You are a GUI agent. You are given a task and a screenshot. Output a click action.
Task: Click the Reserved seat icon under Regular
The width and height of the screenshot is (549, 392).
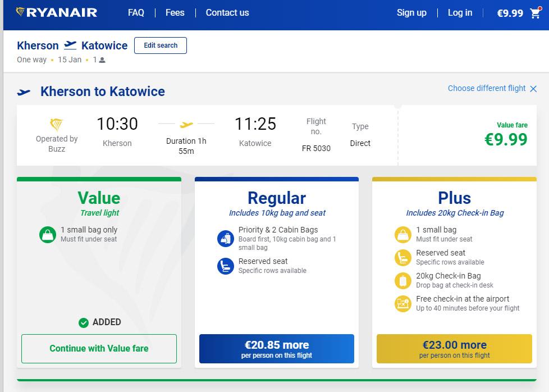point(225,266)
